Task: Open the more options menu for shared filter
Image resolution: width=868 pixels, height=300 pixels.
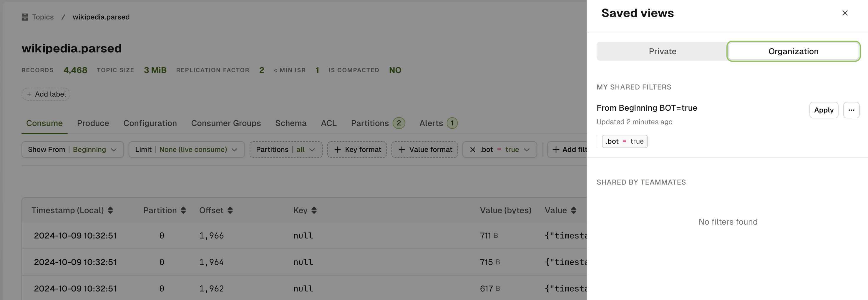Action: [x=851, y=110]
